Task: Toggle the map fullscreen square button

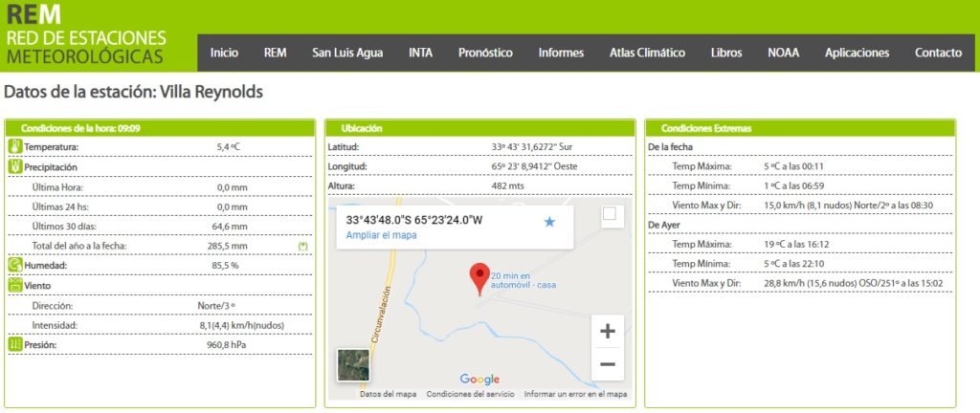Action: click(x=609, y=215)
